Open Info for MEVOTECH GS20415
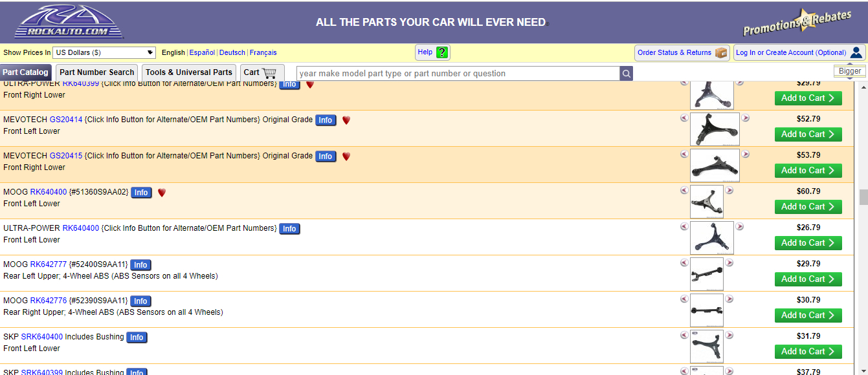 click(x=326, y=156)
